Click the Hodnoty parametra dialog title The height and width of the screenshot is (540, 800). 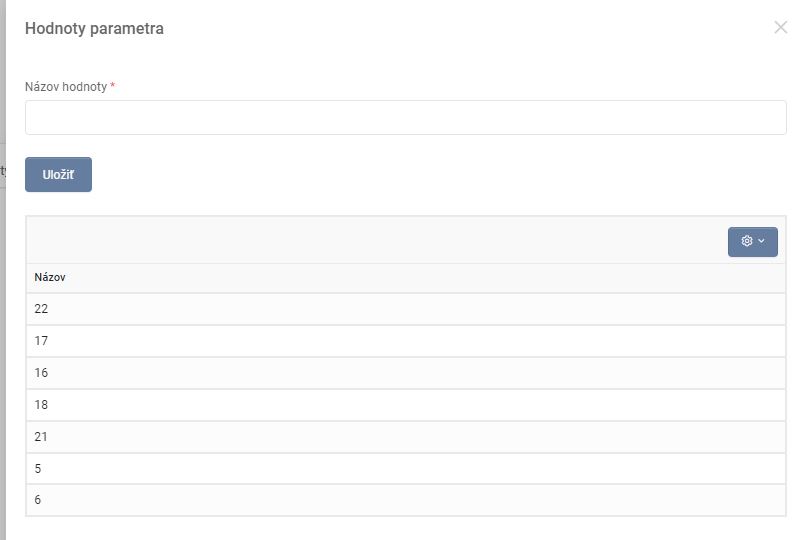[x=94, y=29]
